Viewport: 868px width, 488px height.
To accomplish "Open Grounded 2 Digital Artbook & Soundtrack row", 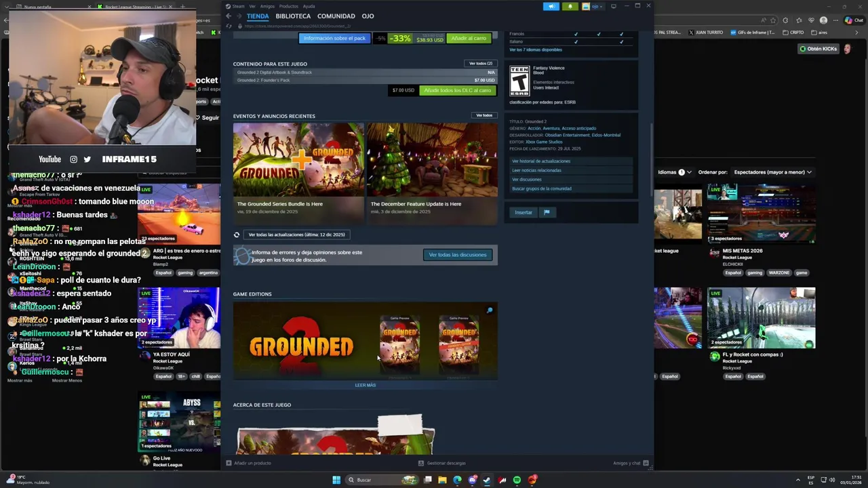I will [x=366, y=73].
